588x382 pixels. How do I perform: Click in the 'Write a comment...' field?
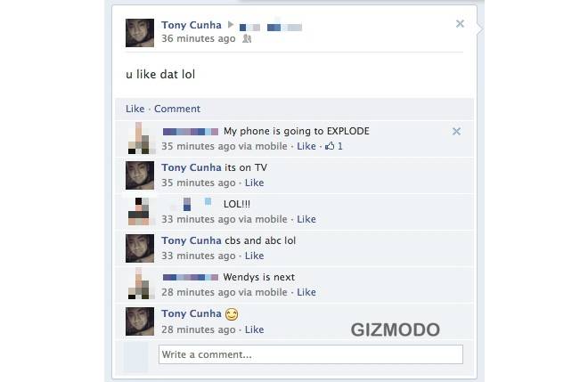[311, 354]
